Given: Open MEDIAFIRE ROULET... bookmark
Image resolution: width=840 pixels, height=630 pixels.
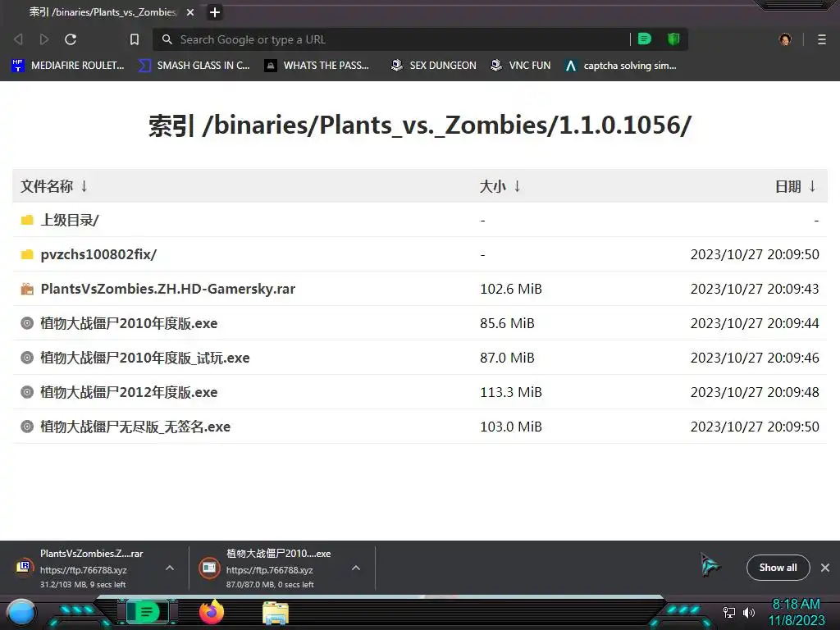Looking at the screenshot, I should tap(68, 66).
